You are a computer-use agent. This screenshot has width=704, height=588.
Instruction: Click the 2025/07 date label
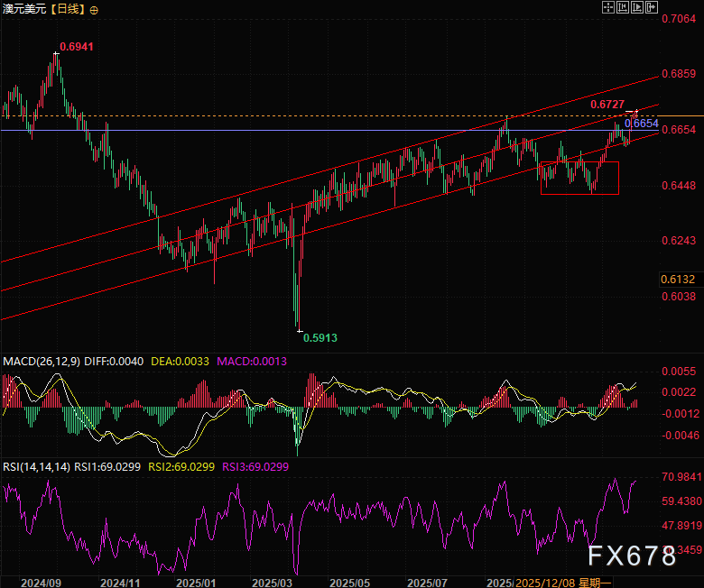pyautogui.click(x=427, y=583)
